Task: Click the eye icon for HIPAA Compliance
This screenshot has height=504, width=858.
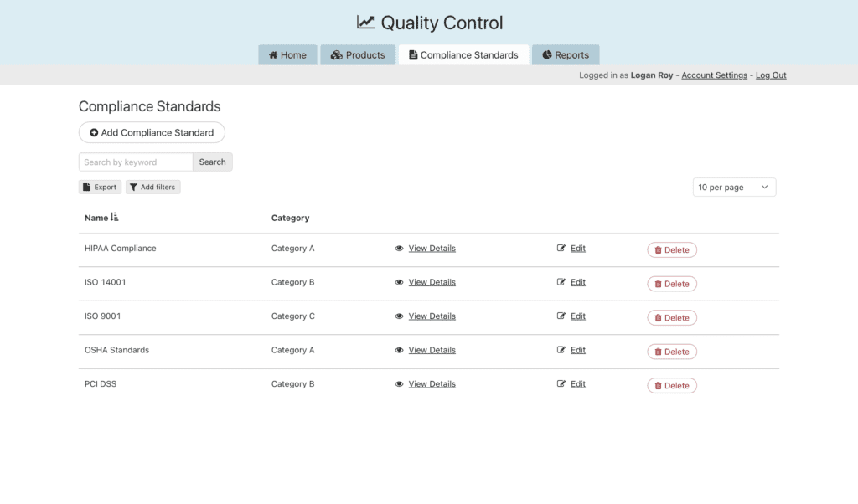Action: (400, 249)
